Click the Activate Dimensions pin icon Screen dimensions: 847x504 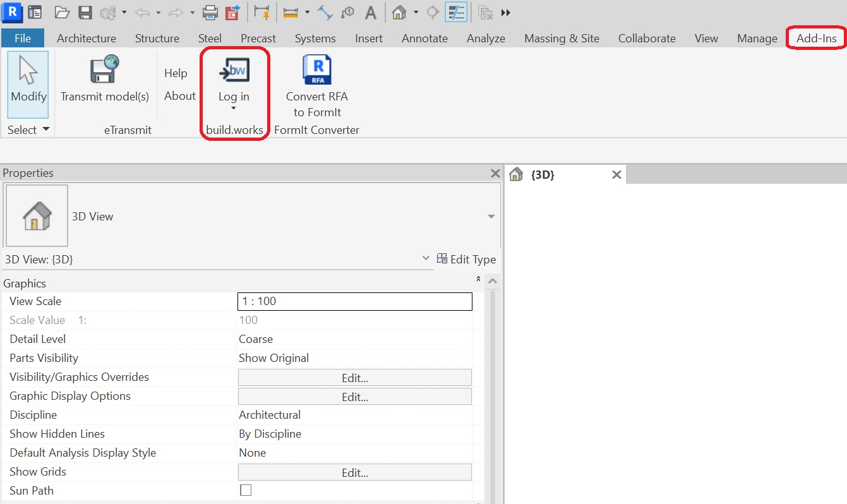point(261,12)
